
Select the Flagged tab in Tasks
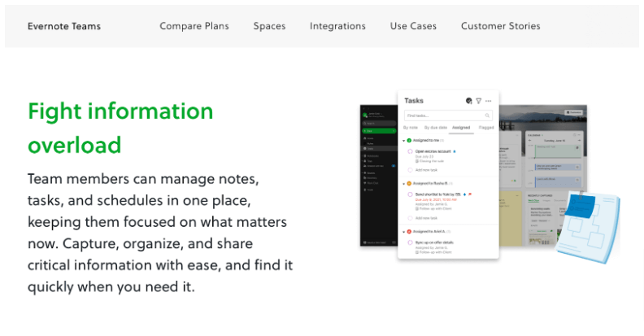(x=486, y=128)
